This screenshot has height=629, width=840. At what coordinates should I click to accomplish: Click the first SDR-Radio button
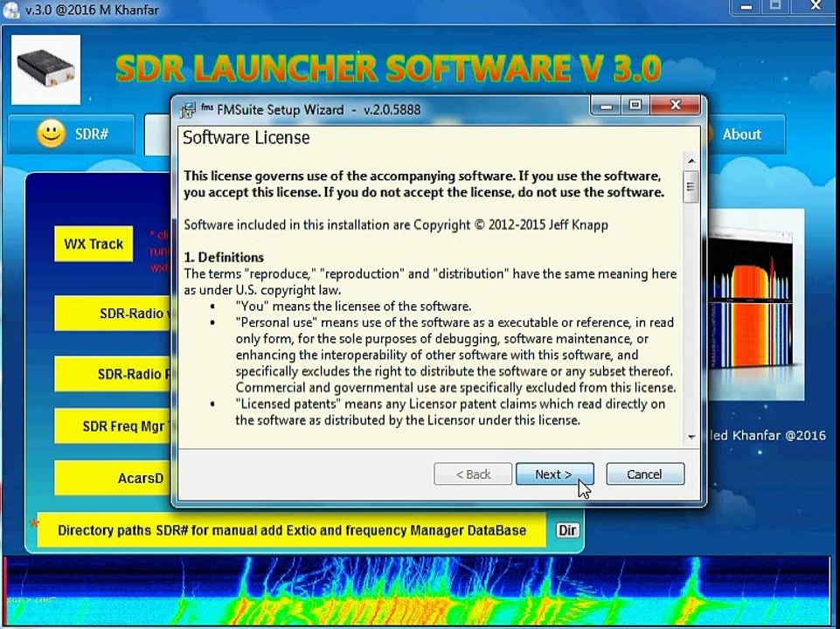pyautogui.click(x=113, y=313)
